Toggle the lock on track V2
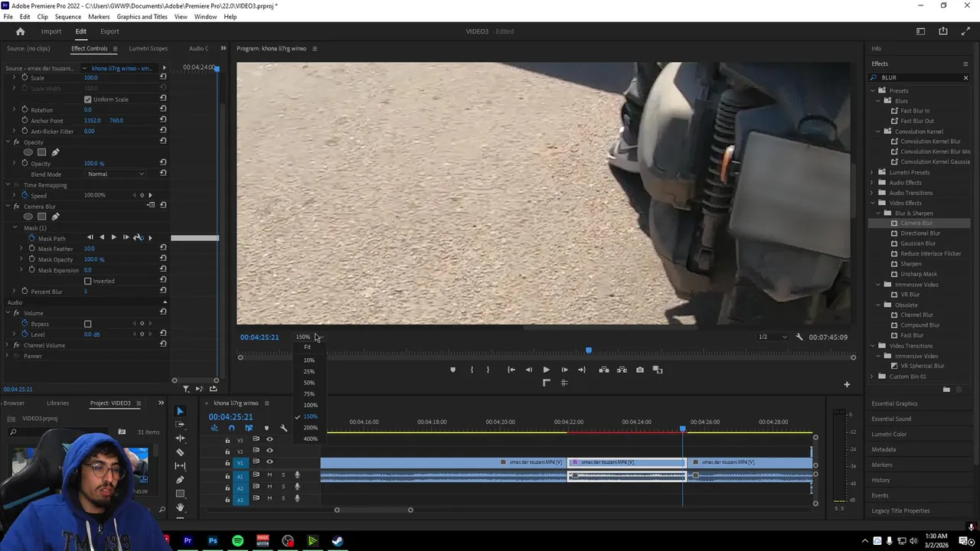The width and height of the screenshot is (980, 551). 227,452
